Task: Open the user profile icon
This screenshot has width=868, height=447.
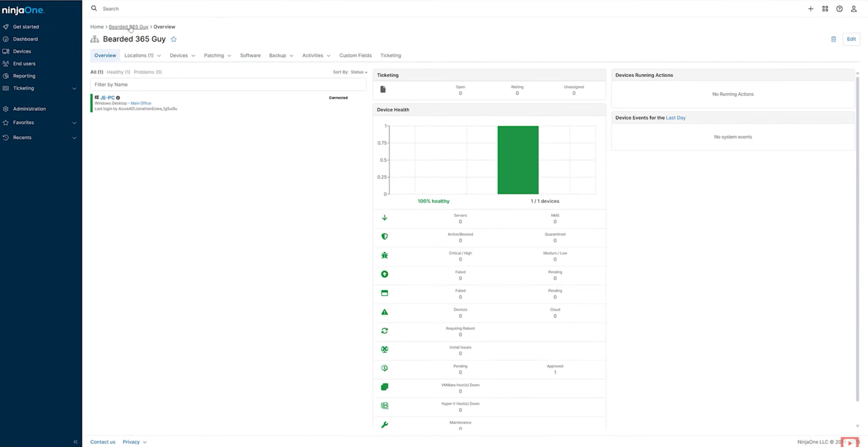Action: click(854, 9)
